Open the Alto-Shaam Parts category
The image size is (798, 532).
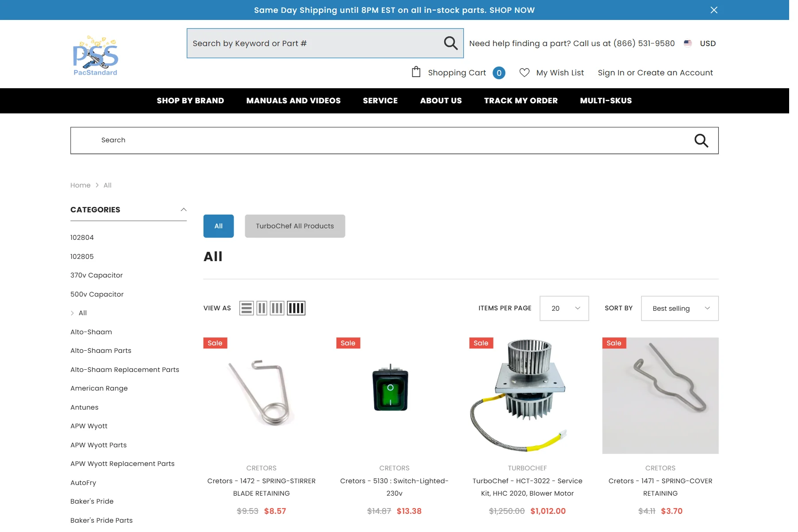coord(101,351)
